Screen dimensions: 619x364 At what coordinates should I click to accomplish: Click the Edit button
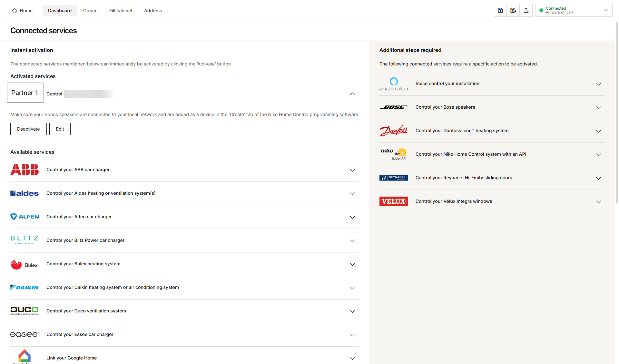(x=60, y=129)
